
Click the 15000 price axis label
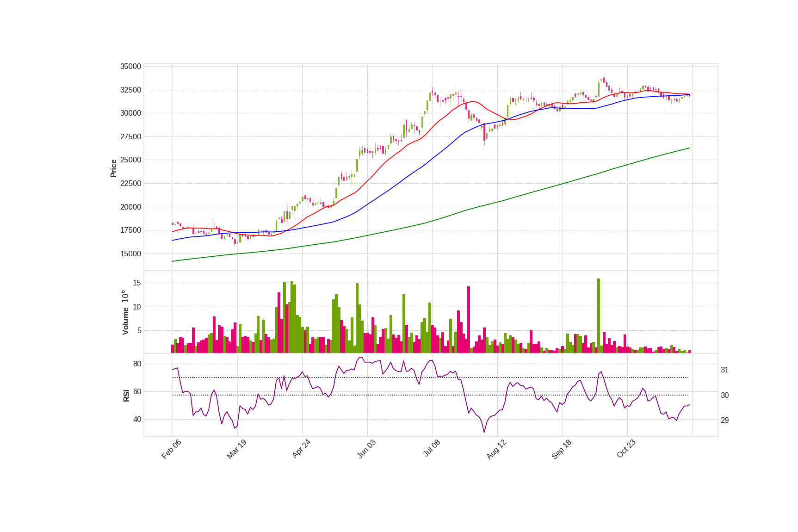tap(131, 254)
